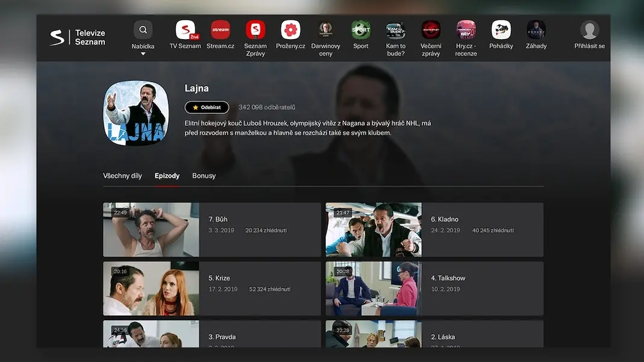The height and width of the screenshot is (362, 644).
Task: Subscribe with the Odebírat button
Action: point(207,107)
